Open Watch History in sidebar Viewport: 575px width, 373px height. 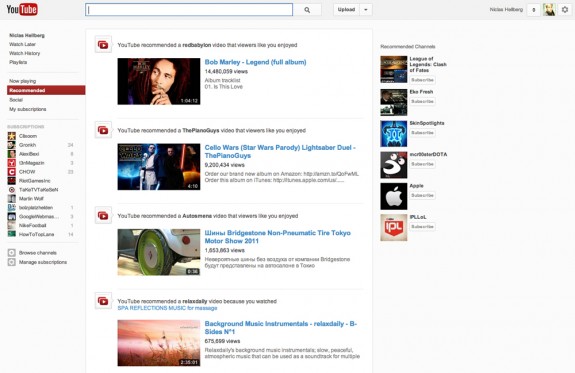tap(25, 53)
